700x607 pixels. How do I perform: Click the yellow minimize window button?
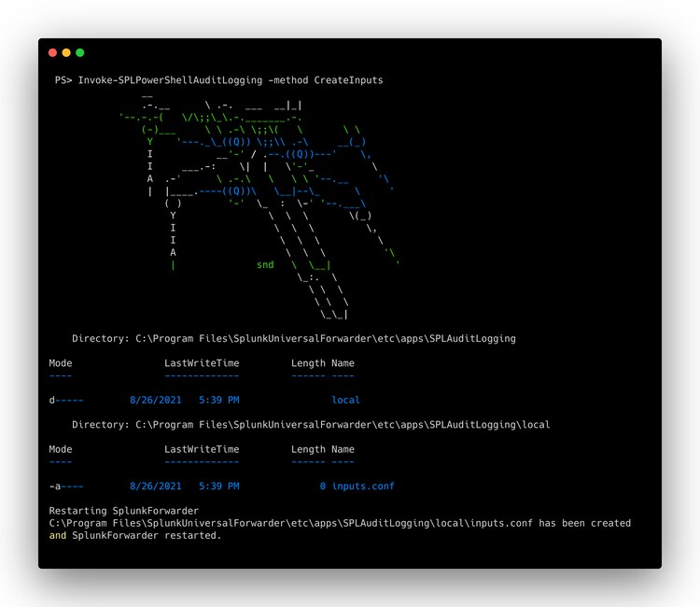(x=66, y=53)
